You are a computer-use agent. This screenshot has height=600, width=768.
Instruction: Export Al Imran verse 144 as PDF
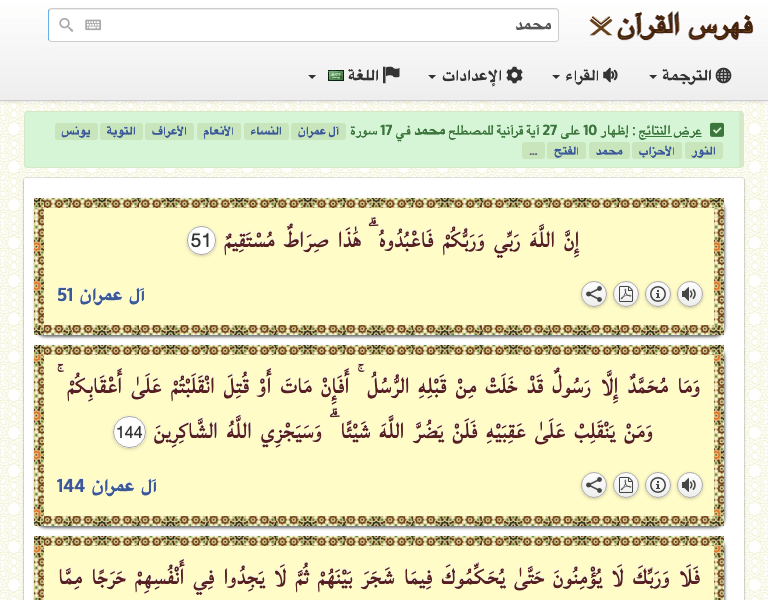[x=625, y=485]
